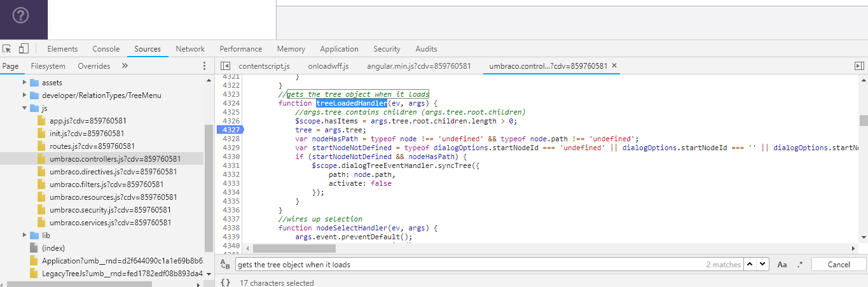This screenshot has width=868, height=287.
Task: Open init.js?cdv=859760581 file
Action: 86,134
